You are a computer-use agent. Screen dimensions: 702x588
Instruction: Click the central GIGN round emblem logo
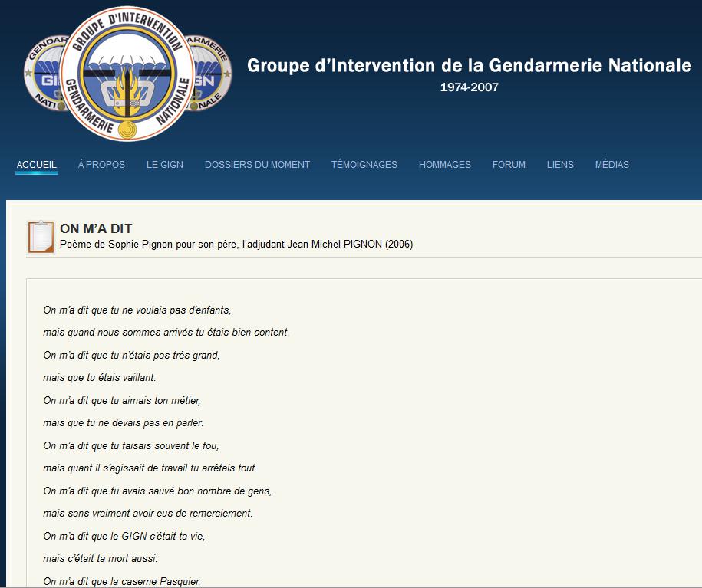(x=127, y=74)
